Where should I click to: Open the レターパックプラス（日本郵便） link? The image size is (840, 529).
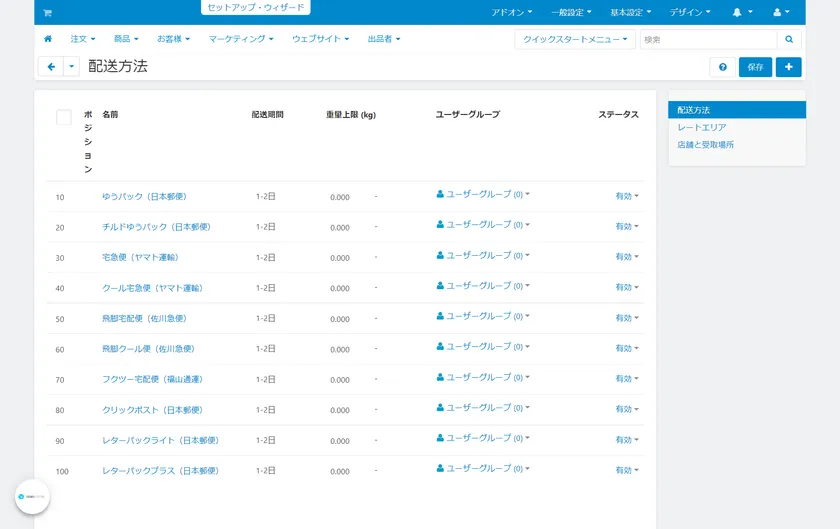click(x=160, y=470)
